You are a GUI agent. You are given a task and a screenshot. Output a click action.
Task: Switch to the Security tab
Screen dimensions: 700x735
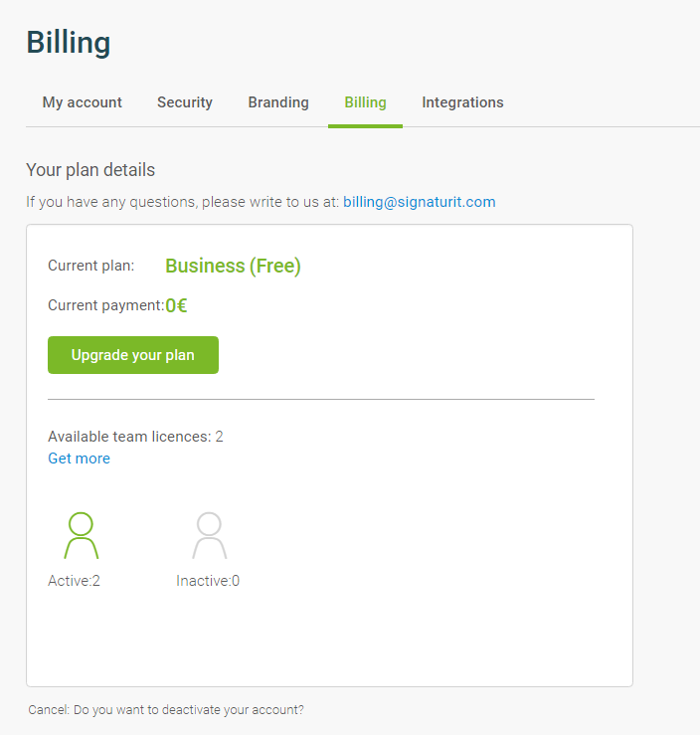pos(185,102)
